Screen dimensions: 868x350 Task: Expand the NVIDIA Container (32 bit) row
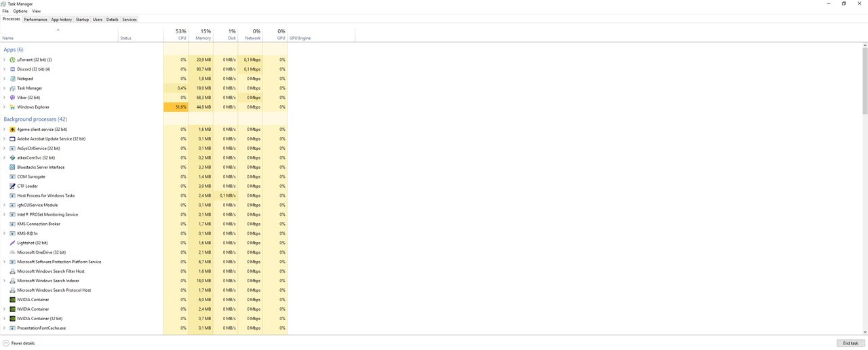(4, 318)
